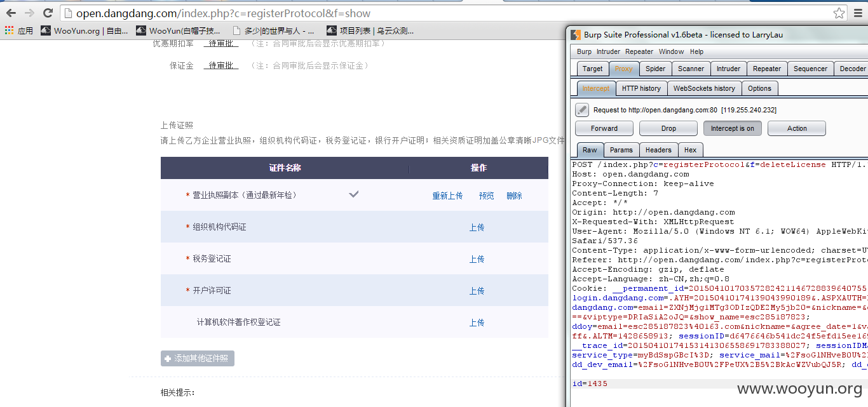Screen dimensions: 868x407
Task: Switch to the Sequencer tab
Action: coord(810,69)
